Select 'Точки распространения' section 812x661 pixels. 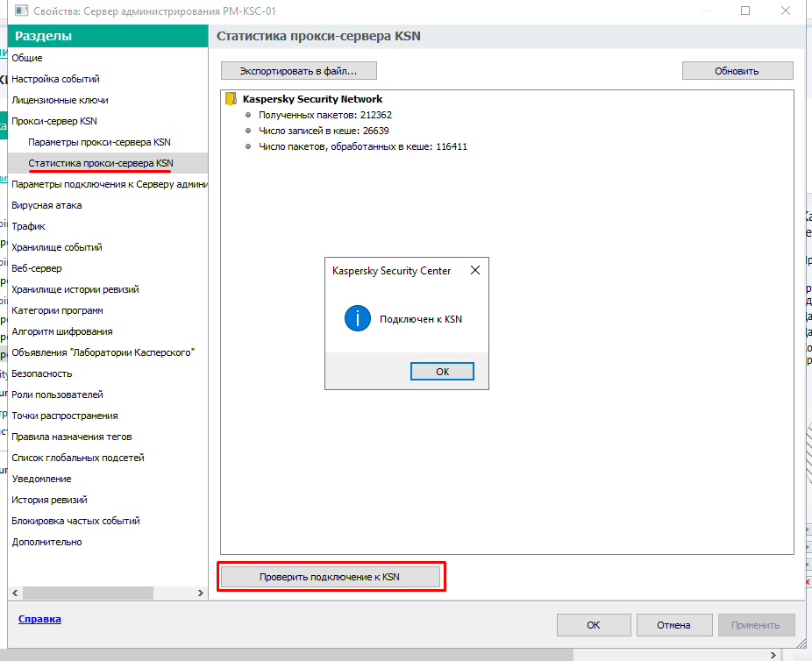point(108,416)
